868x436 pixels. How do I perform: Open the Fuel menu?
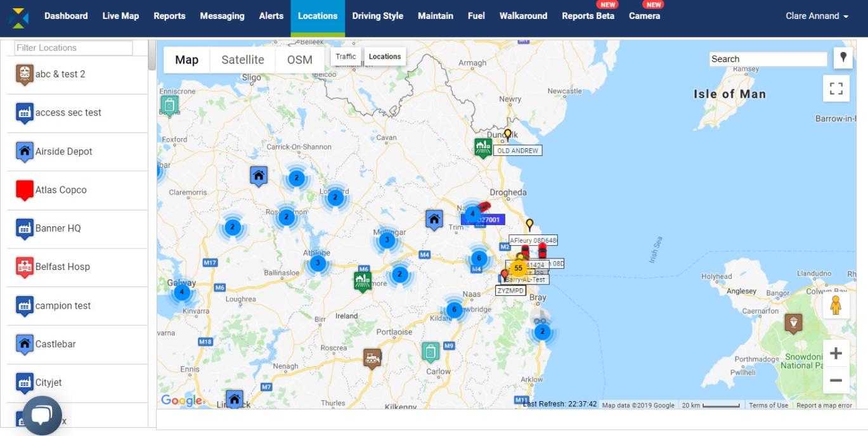click(476, 16)
